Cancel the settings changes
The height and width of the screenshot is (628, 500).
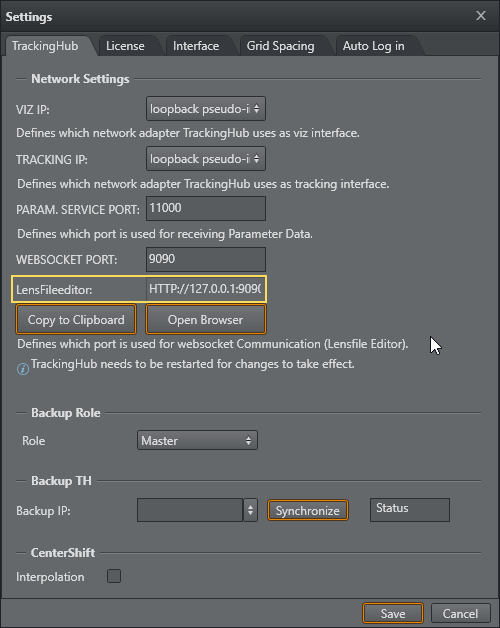tap(460, 614)
